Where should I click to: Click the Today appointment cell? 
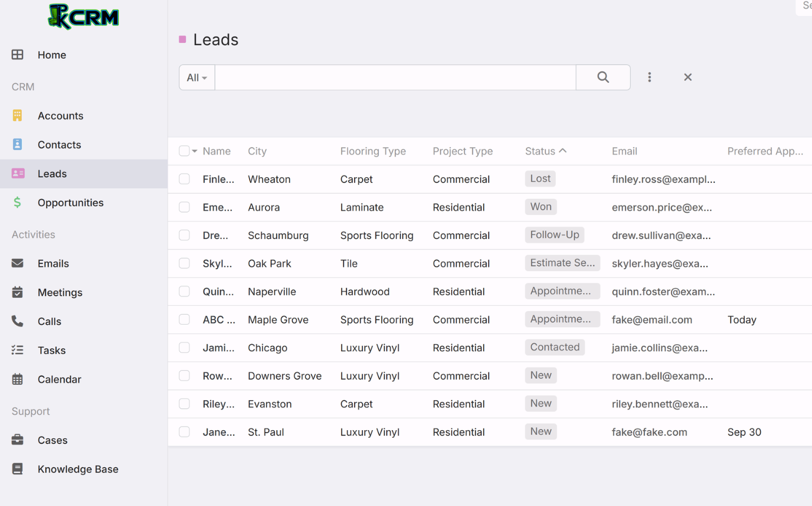(x=742, y=319)
